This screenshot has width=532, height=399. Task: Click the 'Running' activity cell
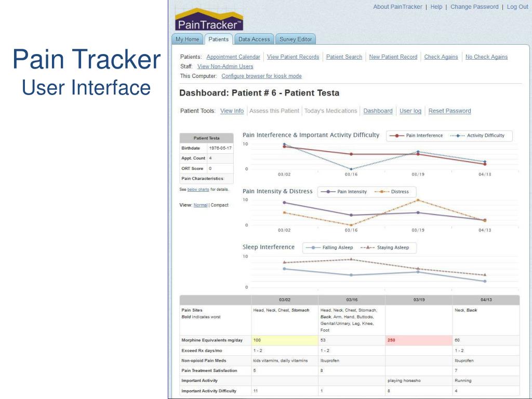pos(486,381)
